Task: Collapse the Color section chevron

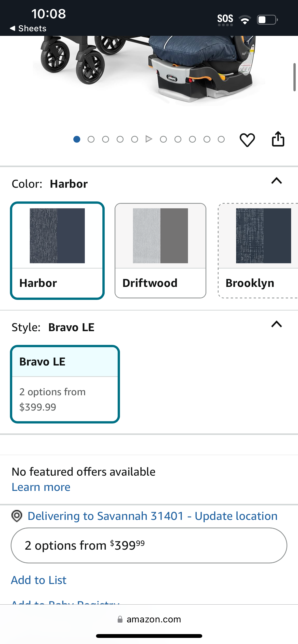Action: point(277,181)
